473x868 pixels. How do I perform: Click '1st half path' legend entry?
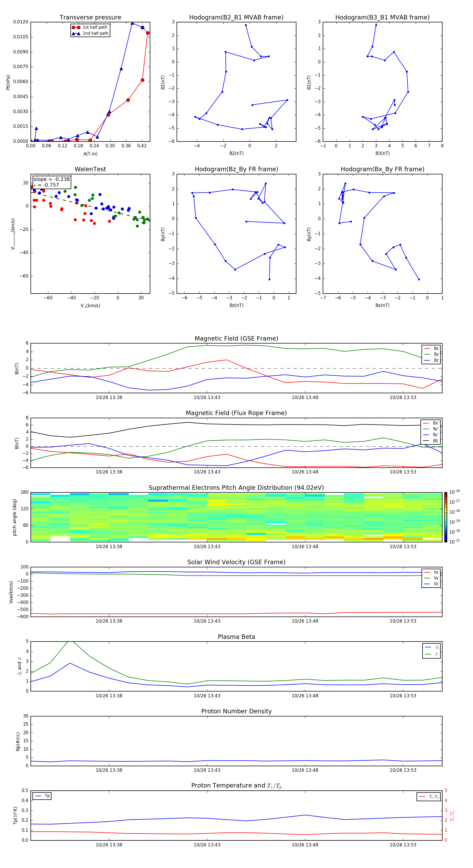tap(90, 27)
